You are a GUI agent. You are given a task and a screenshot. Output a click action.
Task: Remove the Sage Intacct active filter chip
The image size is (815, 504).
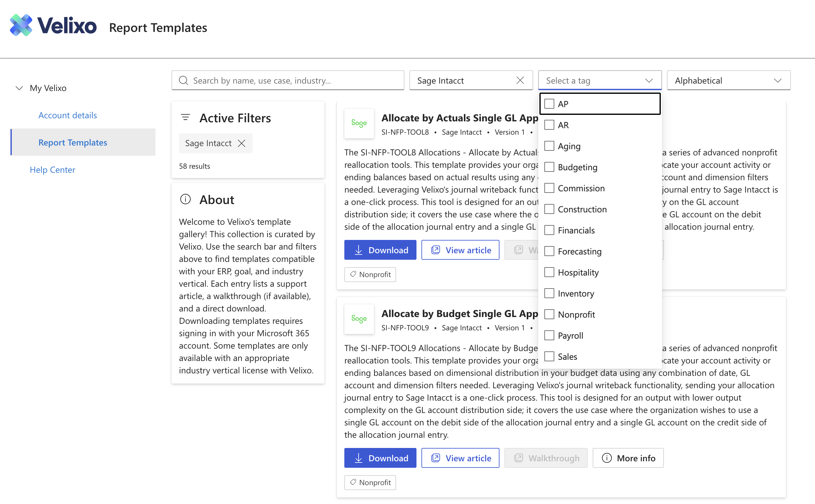pos(242,143)
